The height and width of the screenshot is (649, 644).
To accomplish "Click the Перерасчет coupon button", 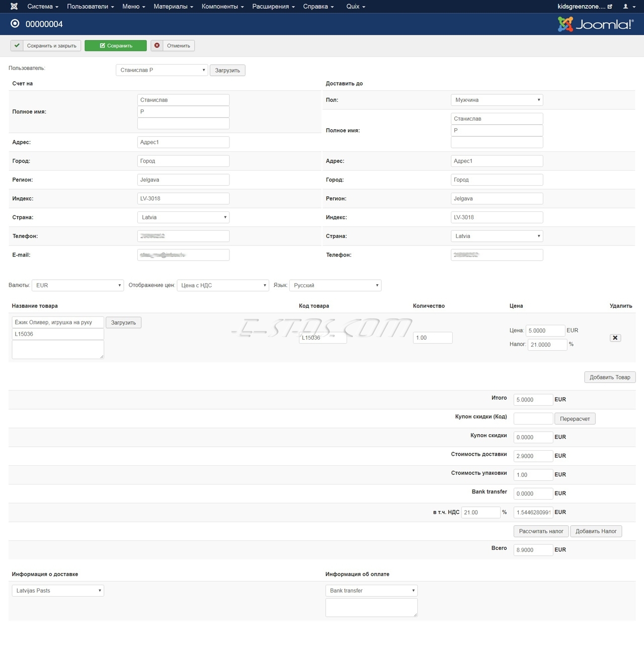I will [575, 419].
